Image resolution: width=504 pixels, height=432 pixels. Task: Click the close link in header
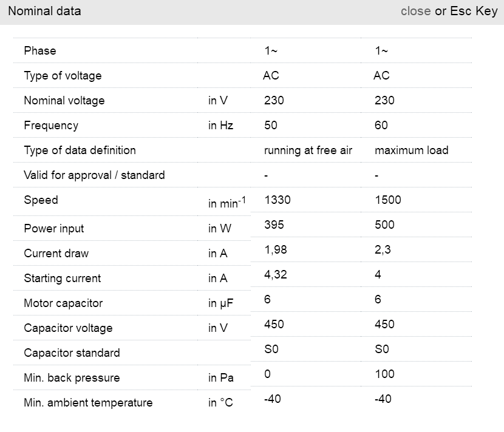(415, 12)
